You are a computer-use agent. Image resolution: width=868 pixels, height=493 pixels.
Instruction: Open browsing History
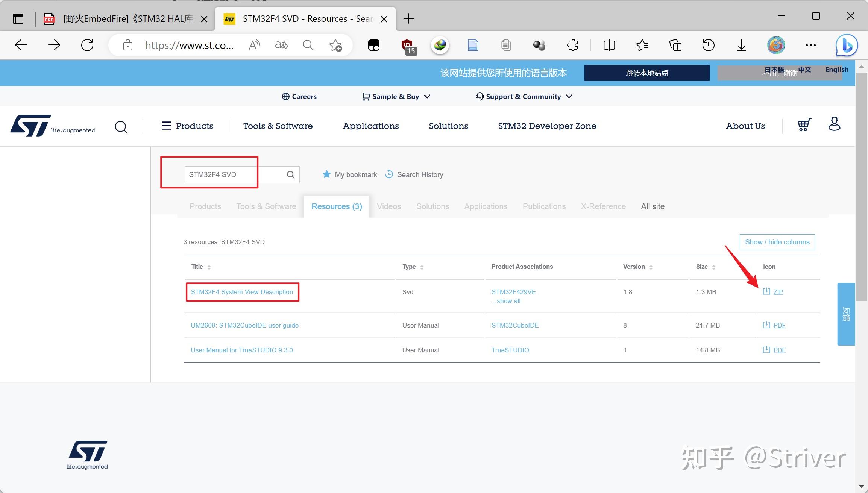tap(709, 45)
